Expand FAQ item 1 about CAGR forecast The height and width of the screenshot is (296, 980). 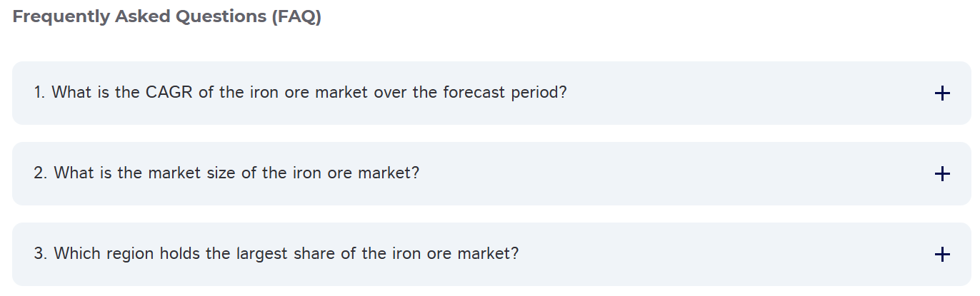tap(491, 93)
